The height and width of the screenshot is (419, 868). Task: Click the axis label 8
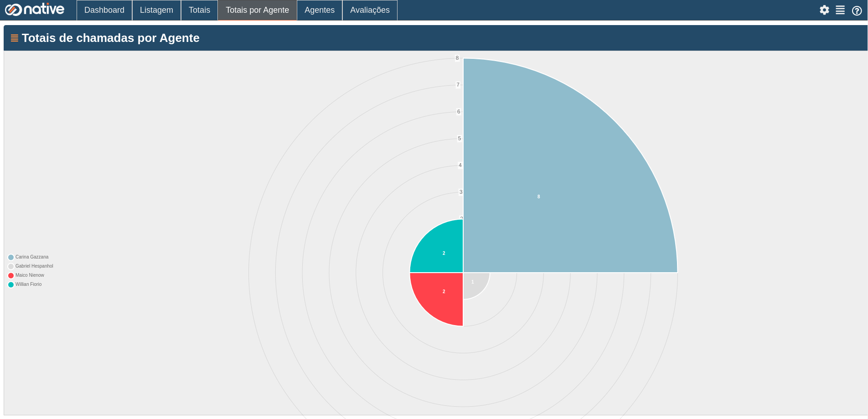[x=457, y=58]
